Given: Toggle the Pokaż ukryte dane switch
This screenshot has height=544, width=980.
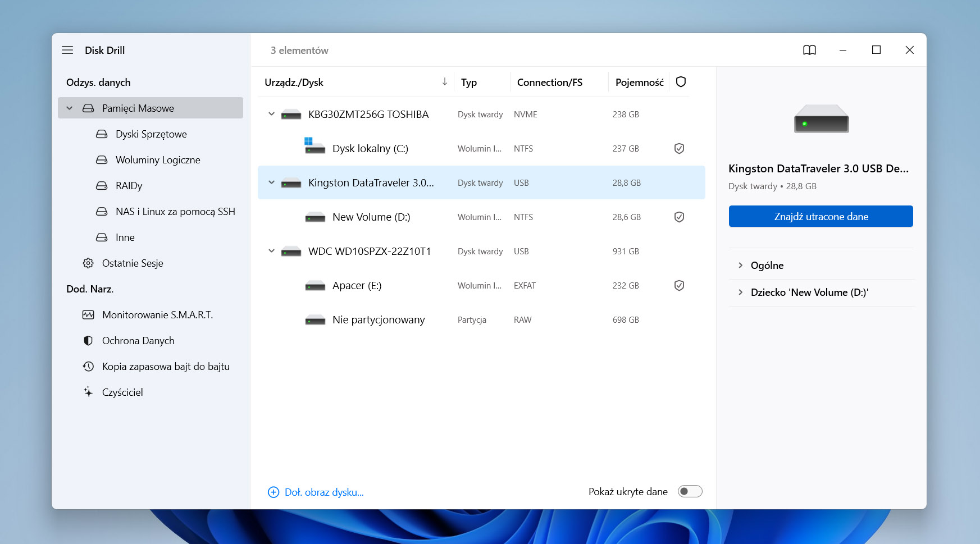Looking at the screenshot, I should [690, 491].
